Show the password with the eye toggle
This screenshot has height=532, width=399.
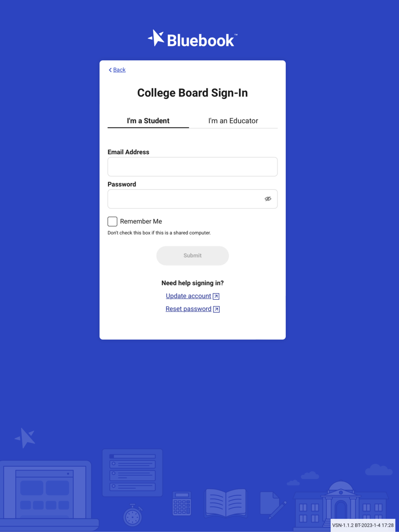[x=268, y=199]
